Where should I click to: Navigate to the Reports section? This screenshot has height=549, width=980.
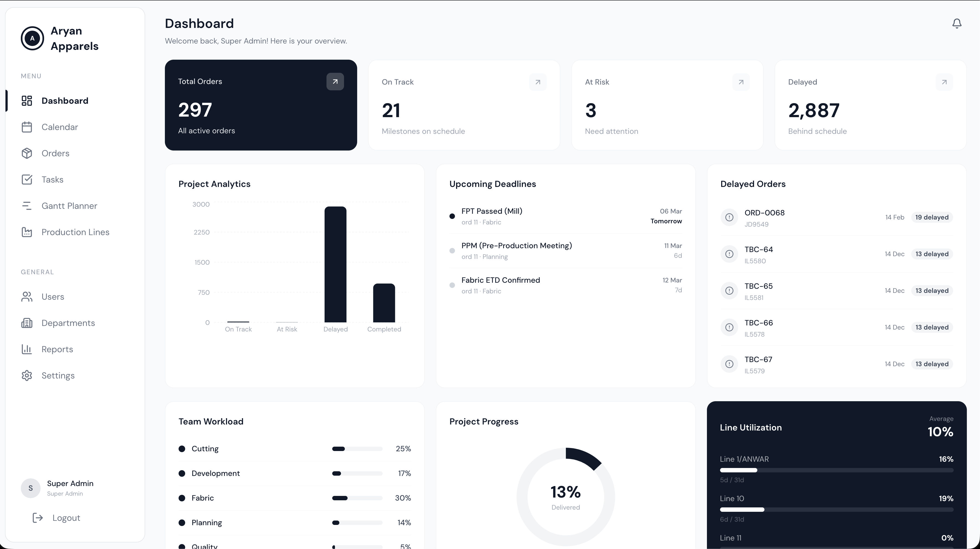(x=57, y=349)
